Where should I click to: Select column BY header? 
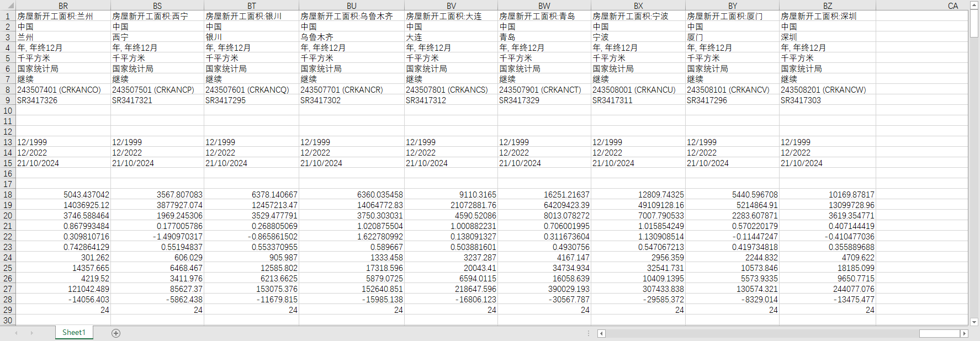733,6
